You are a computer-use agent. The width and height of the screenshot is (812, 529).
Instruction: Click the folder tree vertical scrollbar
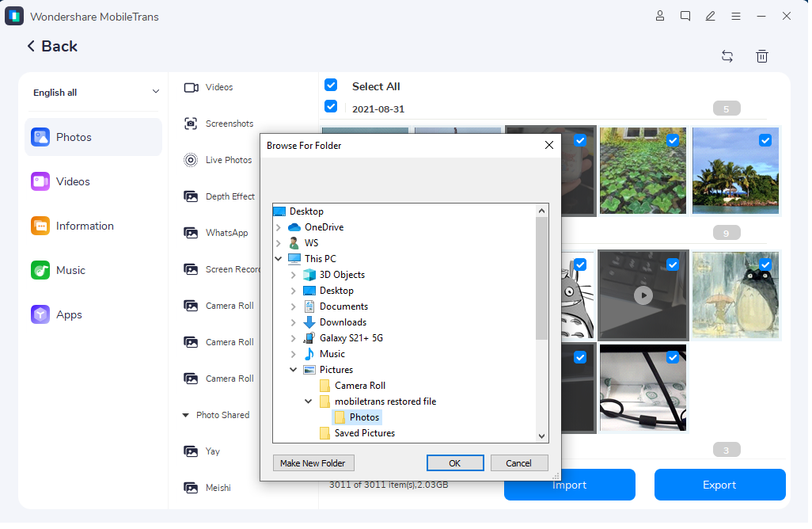[x=542, y=277]
